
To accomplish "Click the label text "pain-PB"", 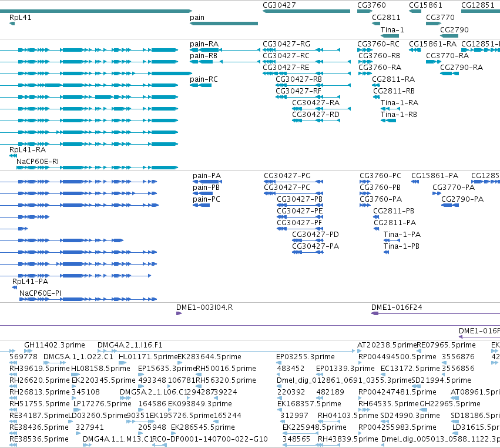I will pyautogui.click(x=206, y=188).
